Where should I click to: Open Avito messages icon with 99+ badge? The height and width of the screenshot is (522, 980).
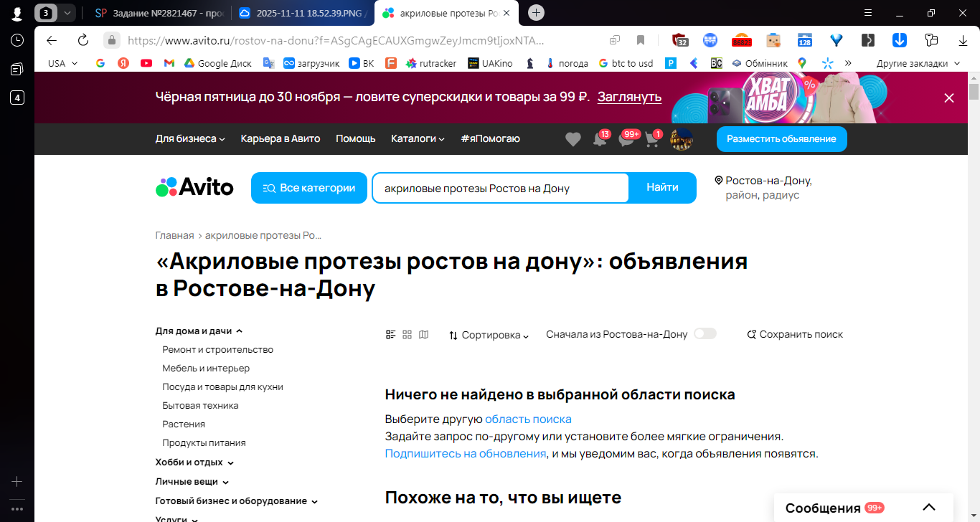[x=628, y=138]
